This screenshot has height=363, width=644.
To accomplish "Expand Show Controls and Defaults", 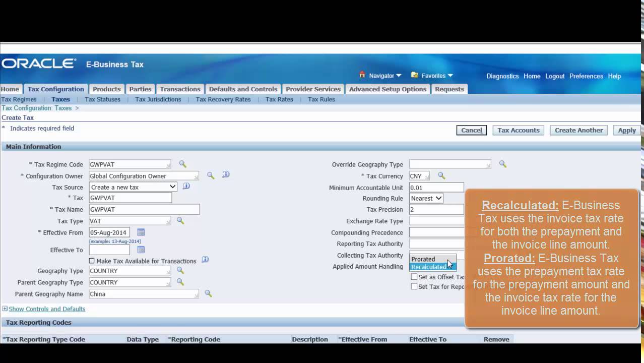I will point(47,309).
